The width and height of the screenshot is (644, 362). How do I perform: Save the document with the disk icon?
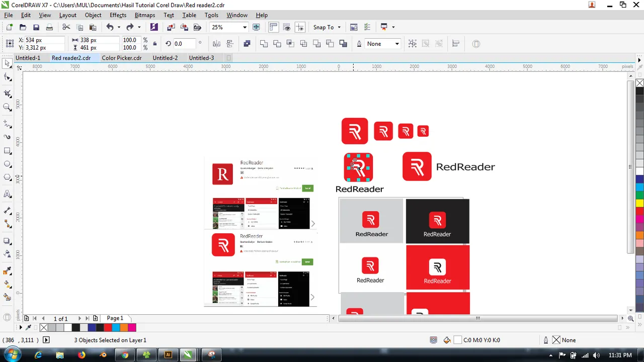pos(36,27)
